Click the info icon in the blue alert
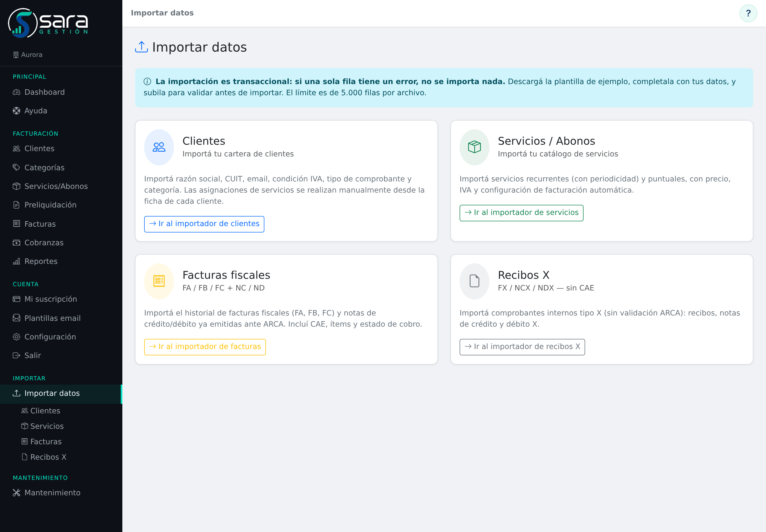Viewport: 766px width, 532px height. (x=147, y=82)
